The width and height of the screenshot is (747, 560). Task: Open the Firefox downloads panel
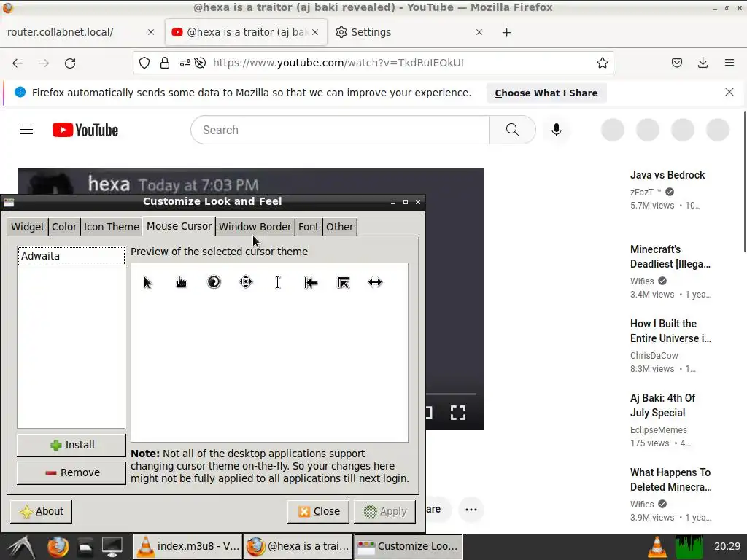[703, 63]
